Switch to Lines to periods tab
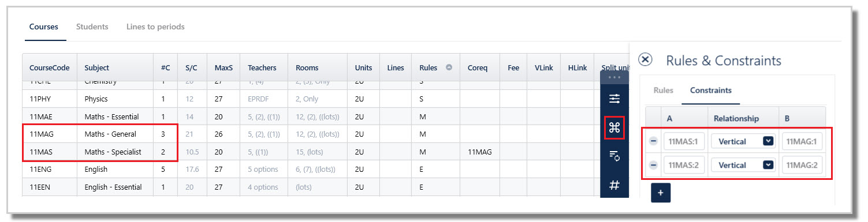 point(155,27)
